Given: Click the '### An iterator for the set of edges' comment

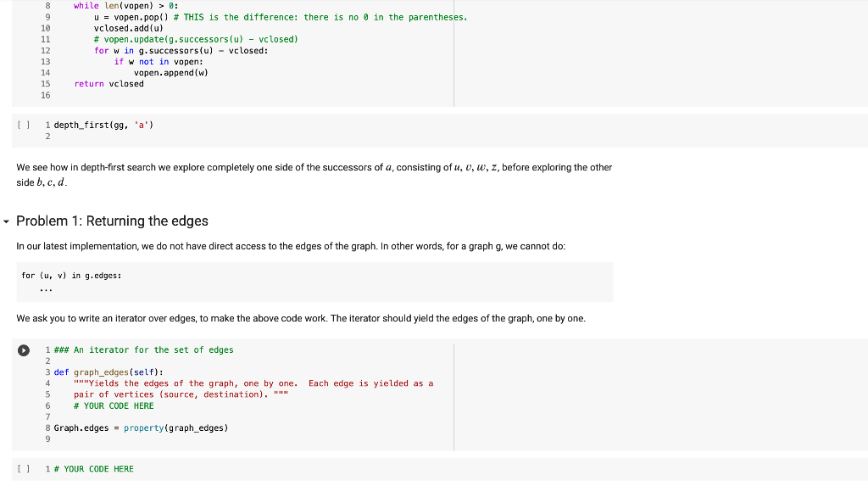Looking at the screenshot, I should (x=144, y=349).
